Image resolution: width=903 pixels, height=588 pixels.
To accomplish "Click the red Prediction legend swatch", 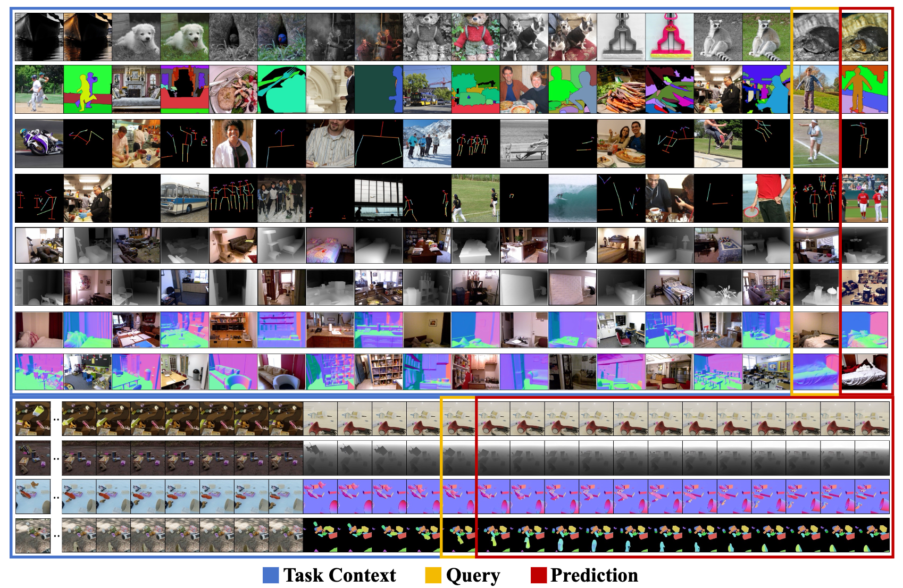I will coord(539,575).
